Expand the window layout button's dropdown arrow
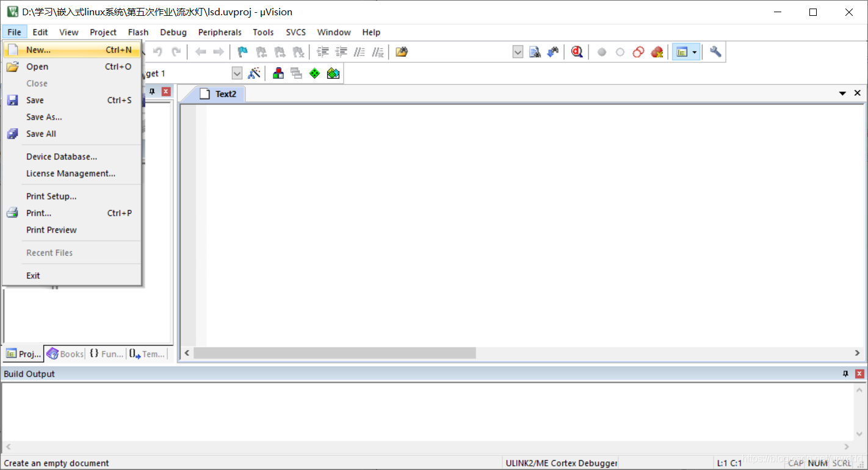 point(695,52)
